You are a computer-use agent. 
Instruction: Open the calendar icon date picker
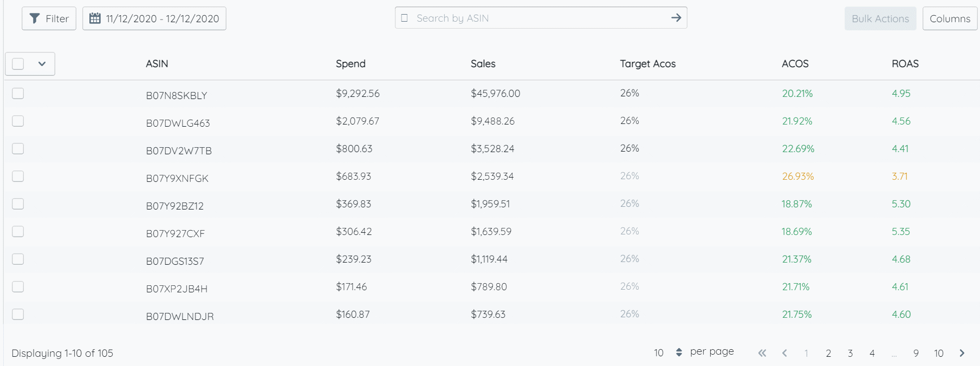click(x=95, y=18)
